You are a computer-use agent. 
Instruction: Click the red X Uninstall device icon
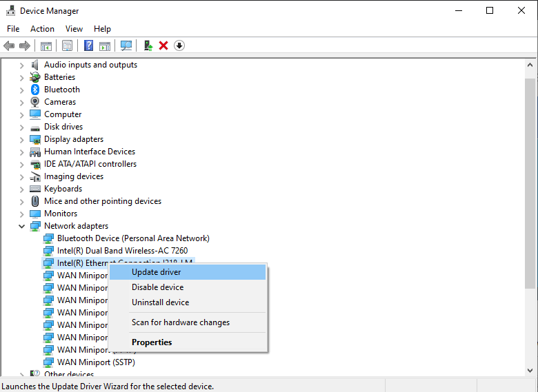163,45
